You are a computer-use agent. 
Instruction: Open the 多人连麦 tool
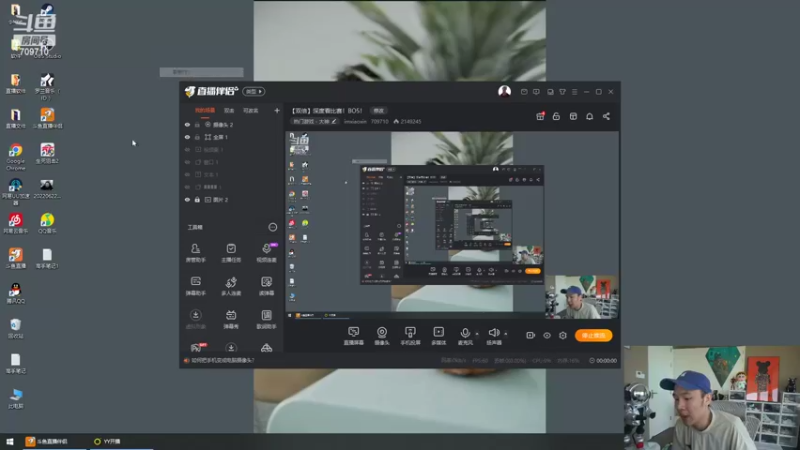pos(231,286)
